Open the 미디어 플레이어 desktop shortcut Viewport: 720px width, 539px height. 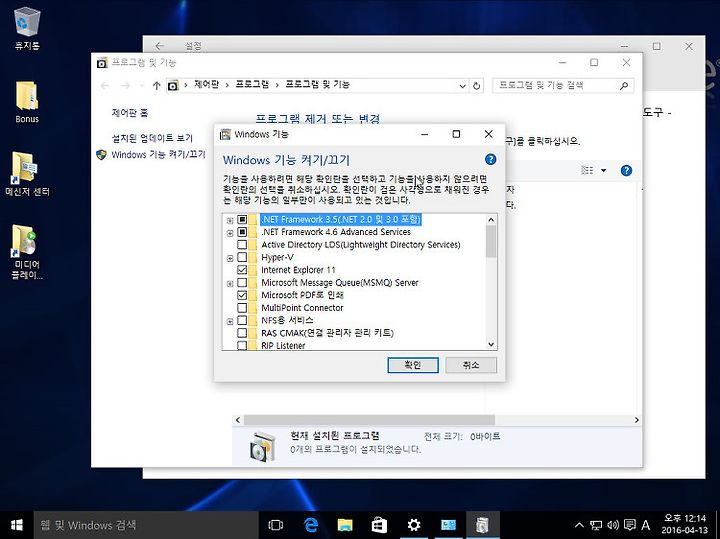[x=27, y=251]
